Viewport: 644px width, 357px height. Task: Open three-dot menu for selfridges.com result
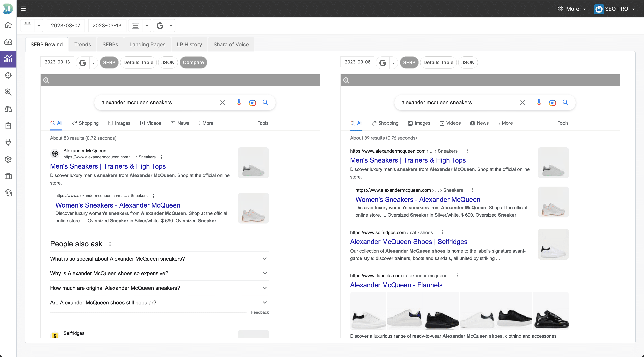[442, 232]
